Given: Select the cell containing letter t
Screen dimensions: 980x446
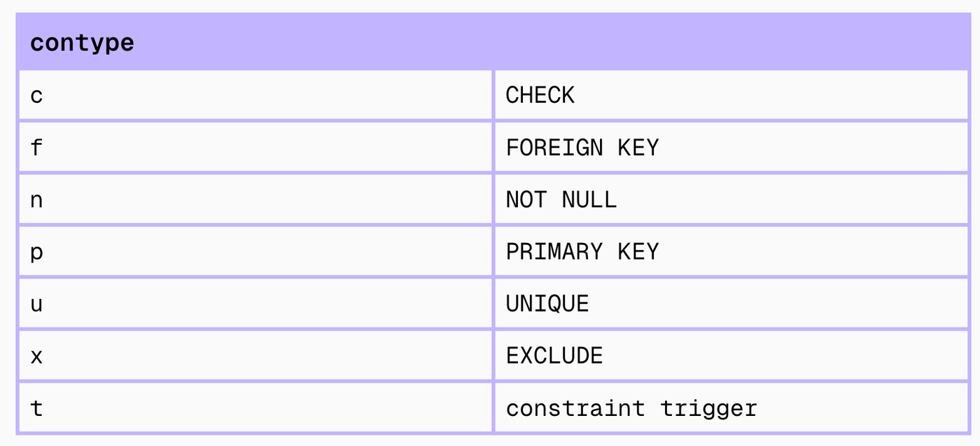Looking at the screenshot, I should pyautogui.click(x=36, y=407).
